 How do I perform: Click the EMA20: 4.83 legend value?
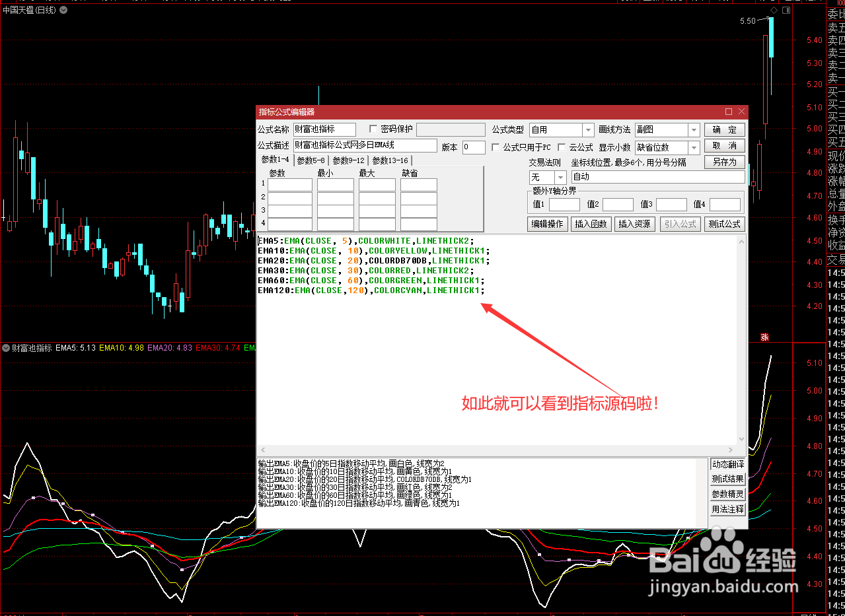(170, 347)
